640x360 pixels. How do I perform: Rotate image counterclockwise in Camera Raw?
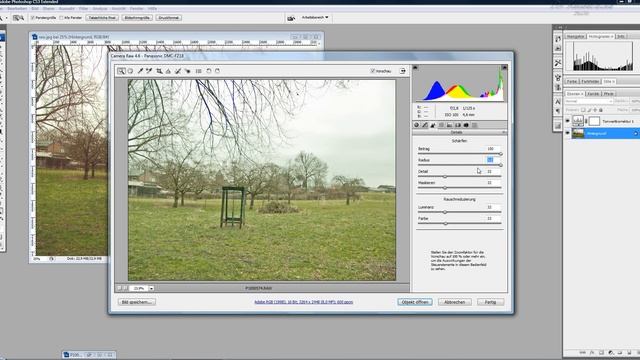(209, 71)
